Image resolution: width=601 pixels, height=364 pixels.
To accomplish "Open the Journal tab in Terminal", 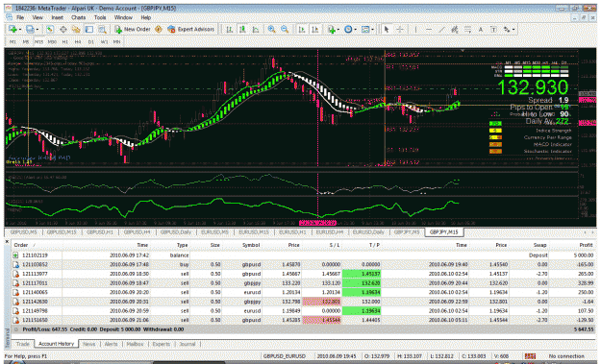I will (188, 344).
